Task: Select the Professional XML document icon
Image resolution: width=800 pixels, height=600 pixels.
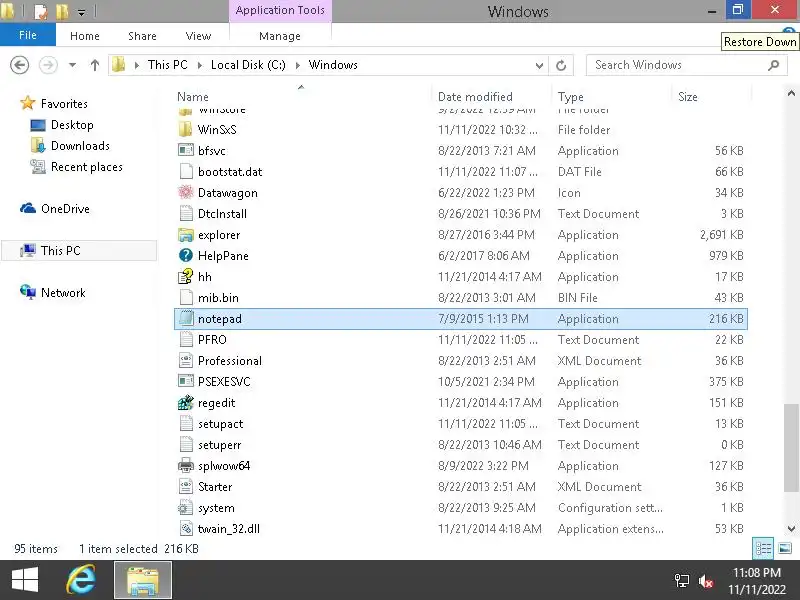Action: [x=186, y=360]
